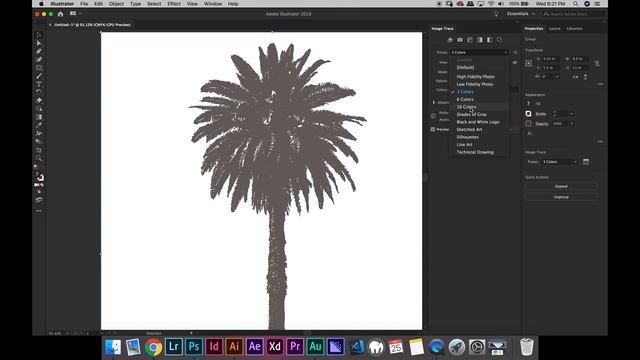Open the Edit Toolbar three-dots button
This screenshot has height=360, width=640.
tap(39, 211)
